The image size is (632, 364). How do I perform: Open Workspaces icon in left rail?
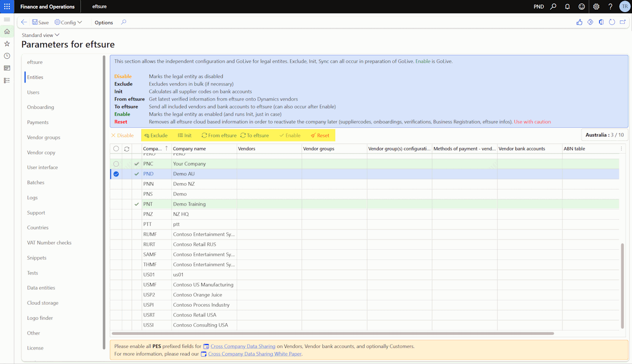[x=7, y=68]
